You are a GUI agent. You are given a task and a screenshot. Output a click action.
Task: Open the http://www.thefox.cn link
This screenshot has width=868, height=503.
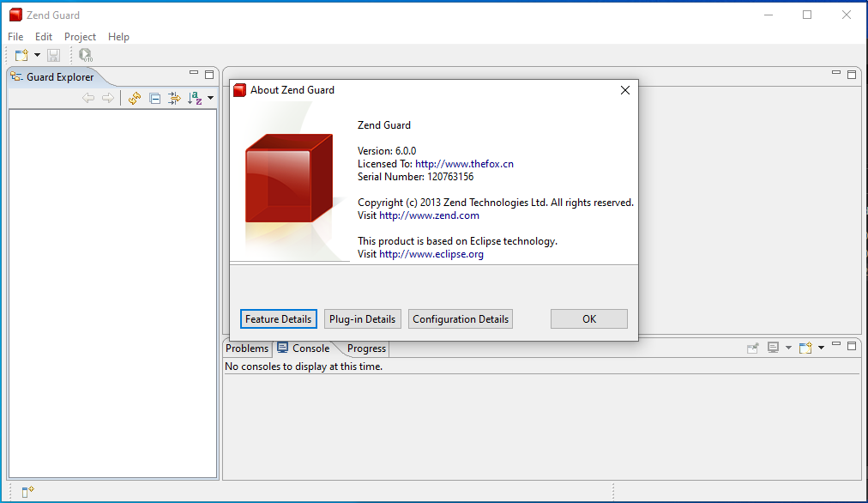coord(464,164)
